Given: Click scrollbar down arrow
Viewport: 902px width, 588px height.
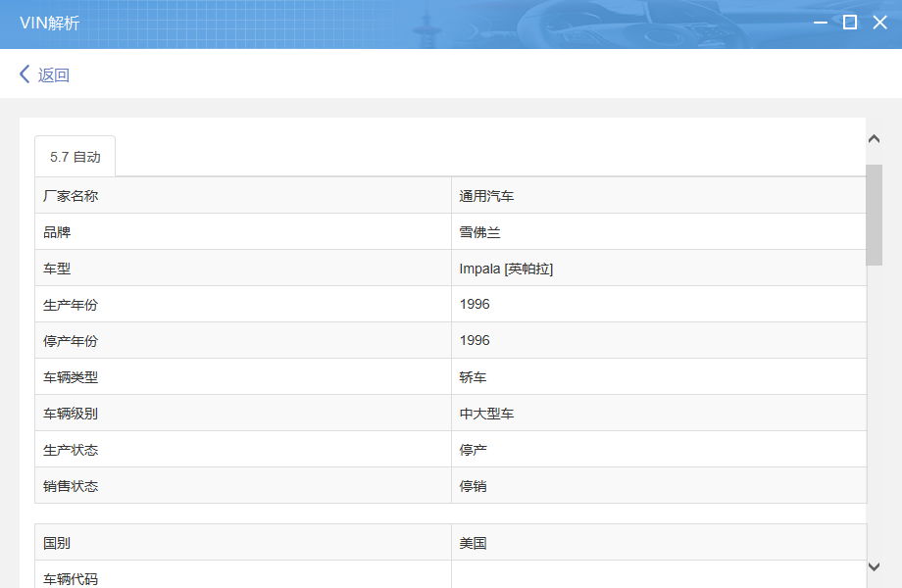Looking at the screenshot, I should [x=874, y=566].
